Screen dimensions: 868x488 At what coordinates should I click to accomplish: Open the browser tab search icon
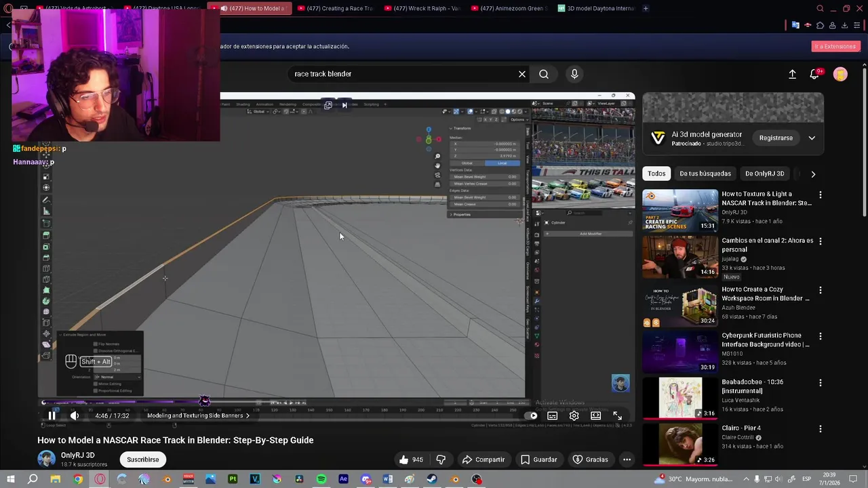point(821,8)
